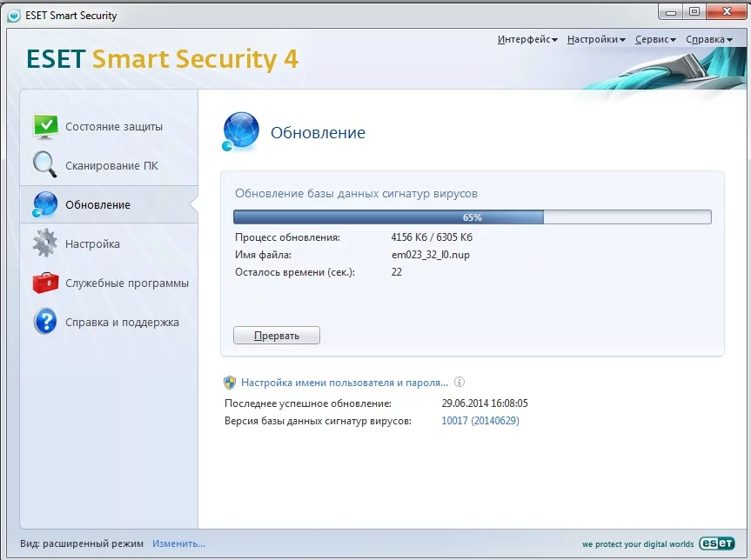Click the ESET eye icon in title bar
The height and width of the screenshot is (560, 751).
[15, 16]
